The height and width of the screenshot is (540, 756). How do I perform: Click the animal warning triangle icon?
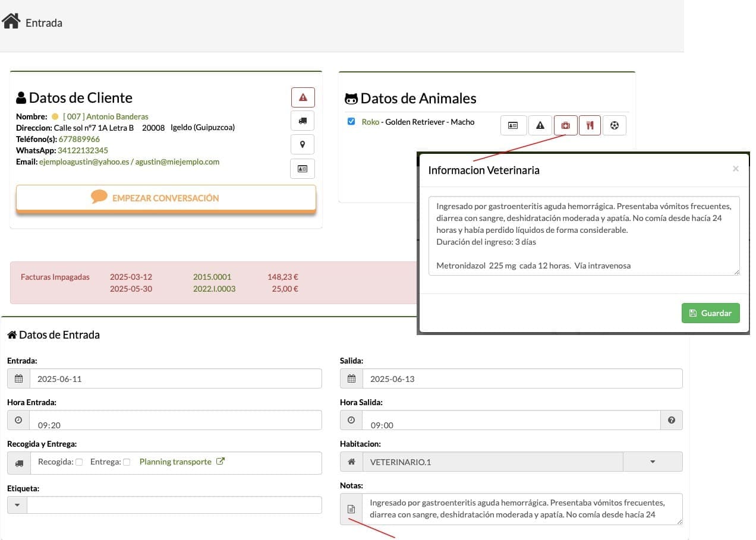pos(540,125)
